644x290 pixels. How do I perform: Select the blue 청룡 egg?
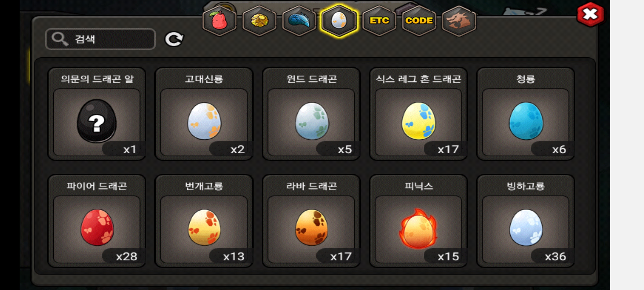click(526, 114)
